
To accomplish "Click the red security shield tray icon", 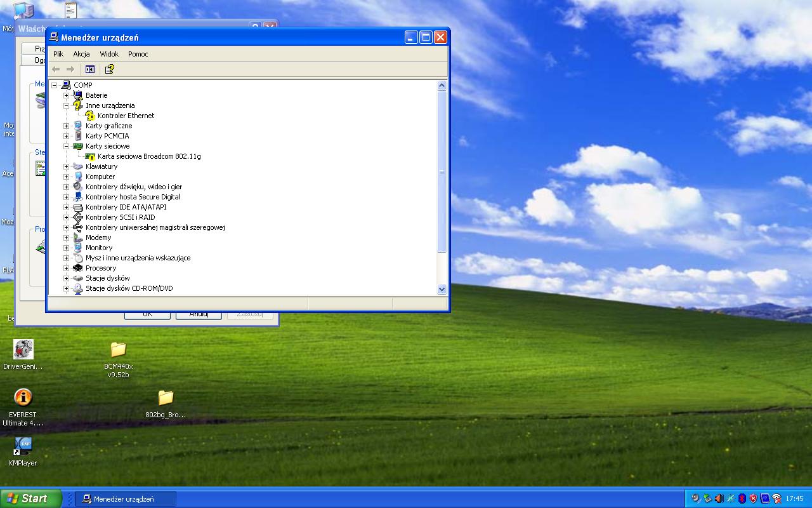I will [754, 498].
